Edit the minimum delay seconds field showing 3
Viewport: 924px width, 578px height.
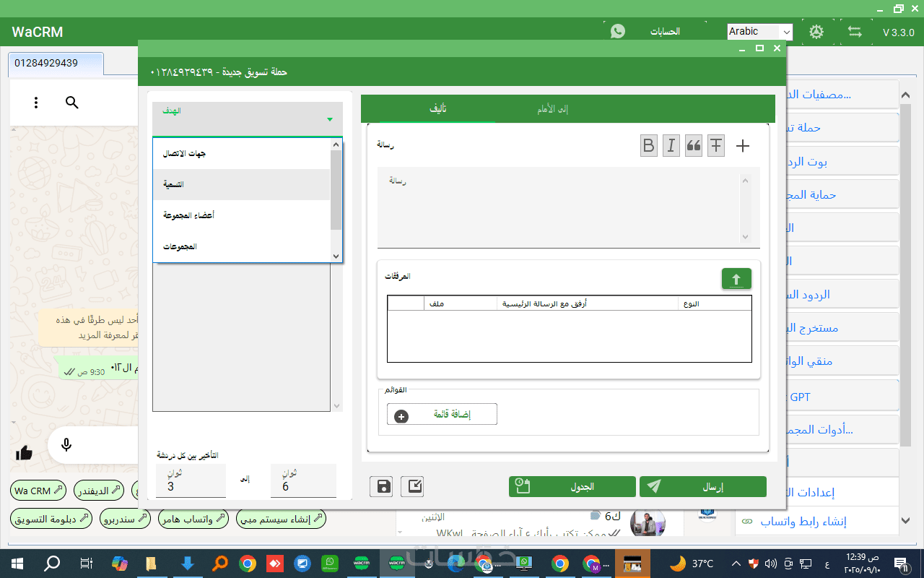click(191, 481)
